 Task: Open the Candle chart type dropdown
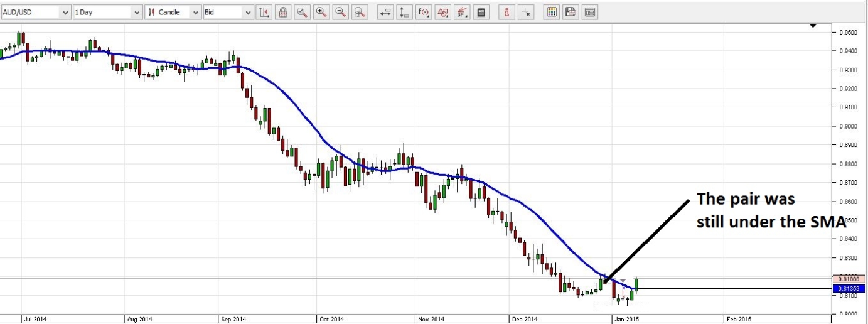[x=173, y=12]
